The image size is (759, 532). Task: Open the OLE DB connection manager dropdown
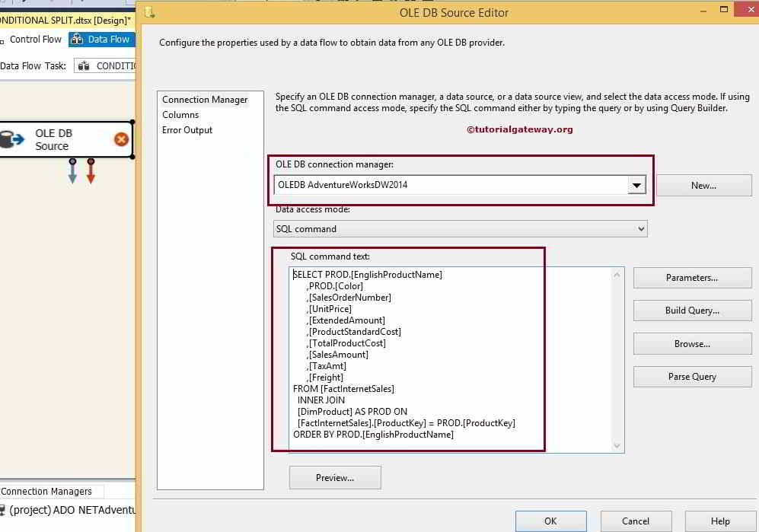pos(637,184)
